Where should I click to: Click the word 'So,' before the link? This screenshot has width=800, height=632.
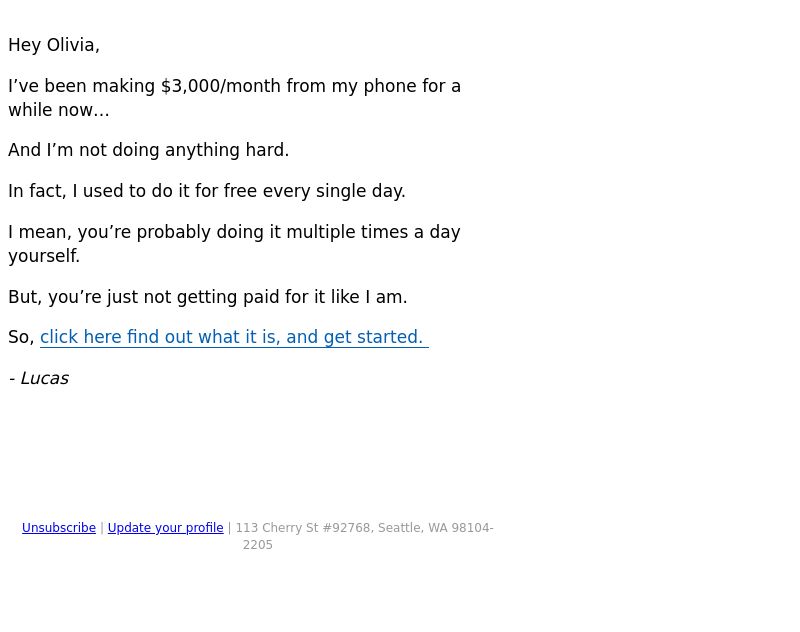pyautogui.click(x=21, y=337)
